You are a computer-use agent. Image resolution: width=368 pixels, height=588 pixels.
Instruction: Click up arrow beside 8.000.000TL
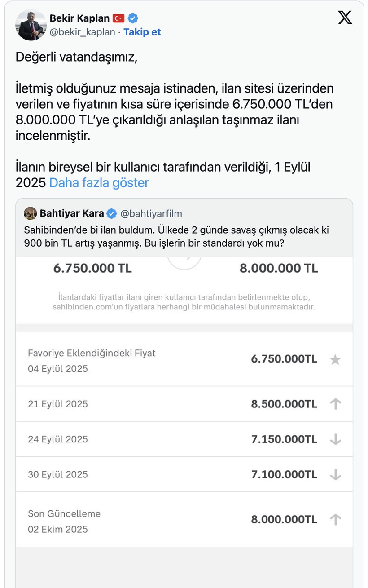[x=335, y=520]
